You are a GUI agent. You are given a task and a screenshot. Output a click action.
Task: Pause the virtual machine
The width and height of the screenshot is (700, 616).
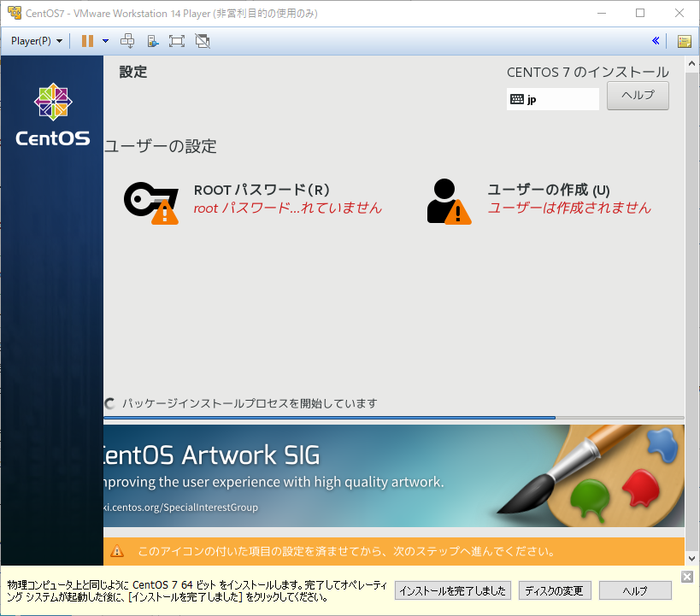coord(87,41)
